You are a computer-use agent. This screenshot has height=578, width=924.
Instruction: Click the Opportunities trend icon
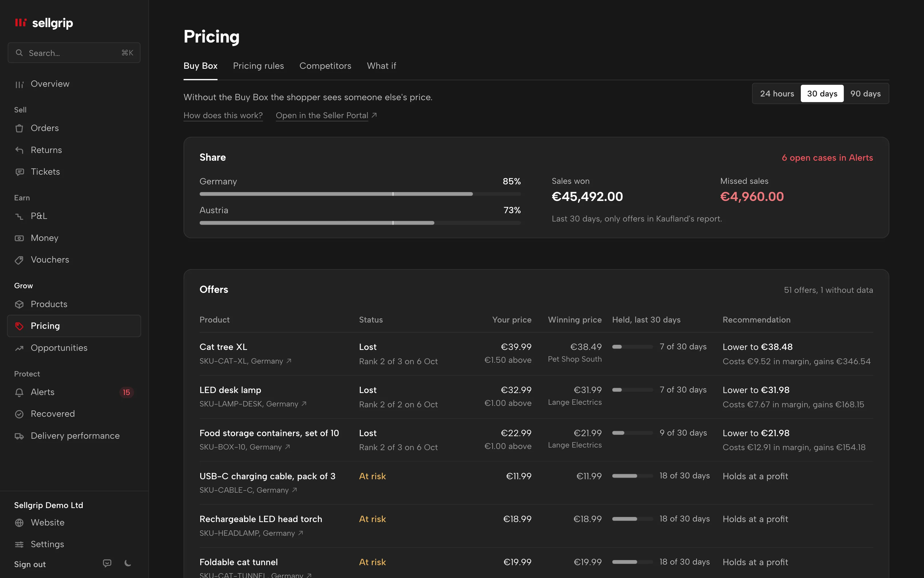[x=19, y=348]
